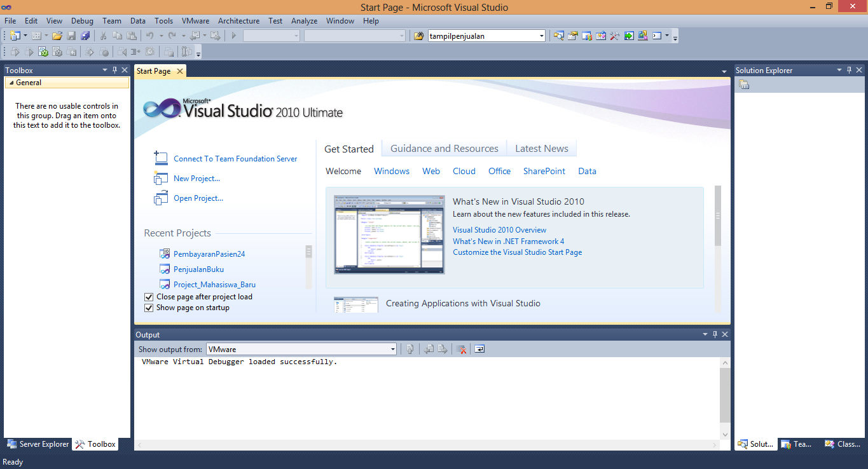Click the Paste clipboard icon
Image resolution: width=868 pixels, height=469 pixels.
coord(132,36)
